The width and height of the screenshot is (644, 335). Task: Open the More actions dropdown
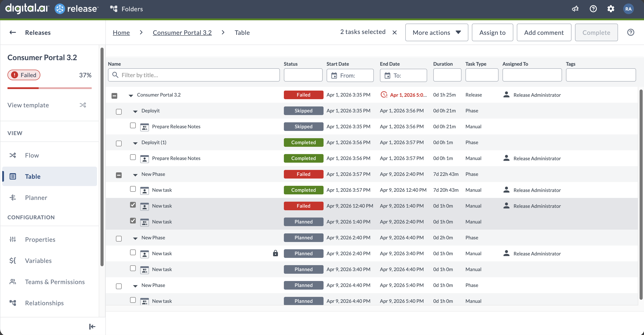pos(437,32)
